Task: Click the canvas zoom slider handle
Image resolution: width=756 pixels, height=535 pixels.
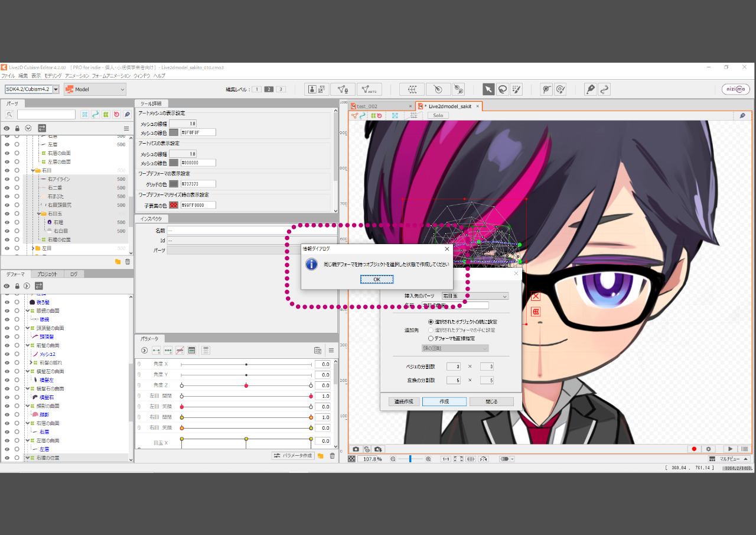Action: click(410, 459)
